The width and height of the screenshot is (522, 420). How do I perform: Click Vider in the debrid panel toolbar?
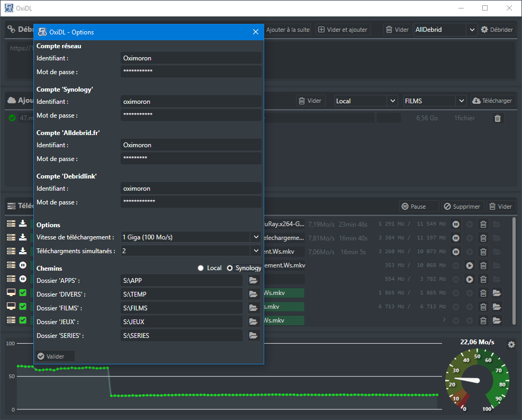point(398,30)
